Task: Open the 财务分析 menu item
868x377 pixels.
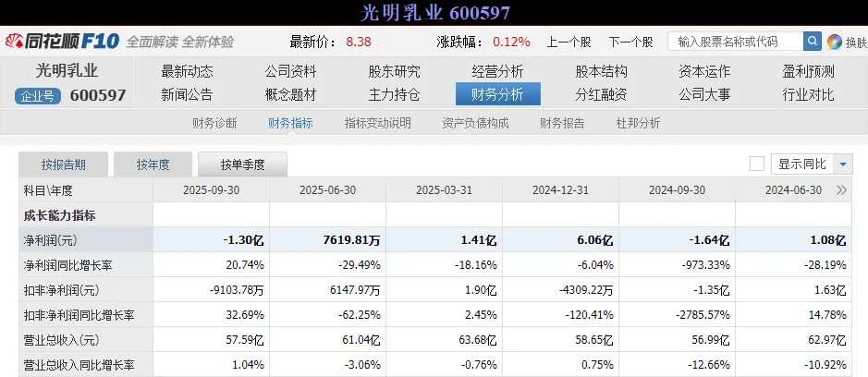Action: pos(497,94)
